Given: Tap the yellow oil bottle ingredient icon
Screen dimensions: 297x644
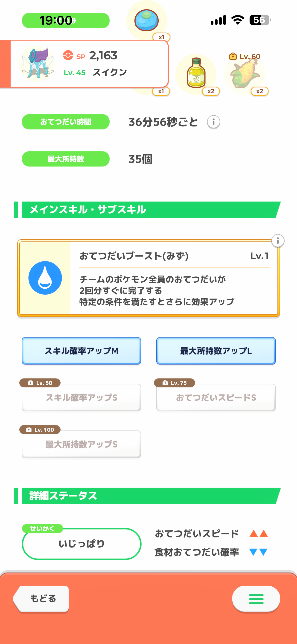Looking at the screenshot, I should pos(196,73).
